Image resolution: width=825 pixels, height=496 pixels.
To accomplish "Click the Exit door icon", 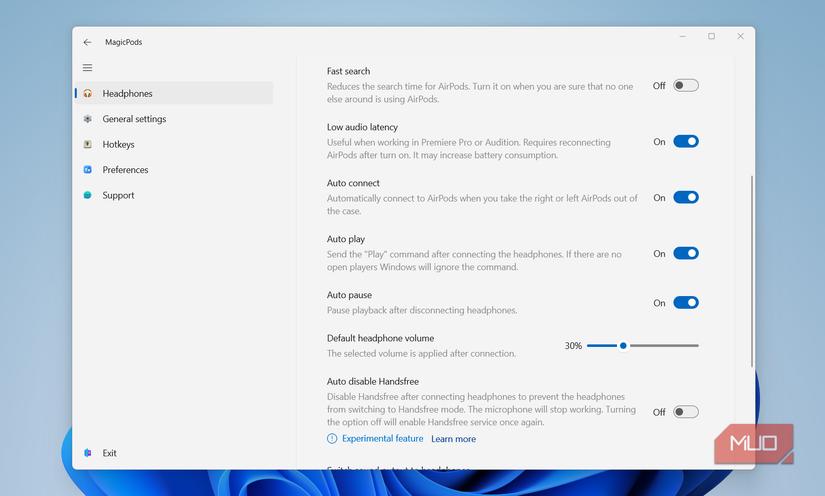I will pos(87,453).
